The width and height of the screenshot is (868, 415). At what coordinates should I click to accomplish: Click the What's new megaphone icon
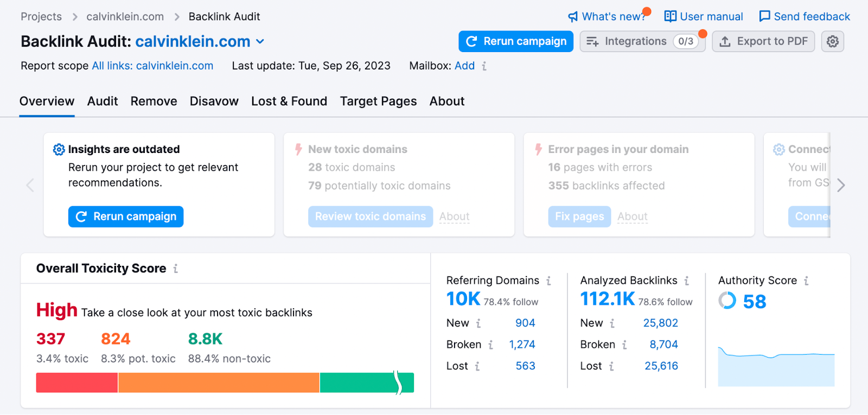click(573, 17)
